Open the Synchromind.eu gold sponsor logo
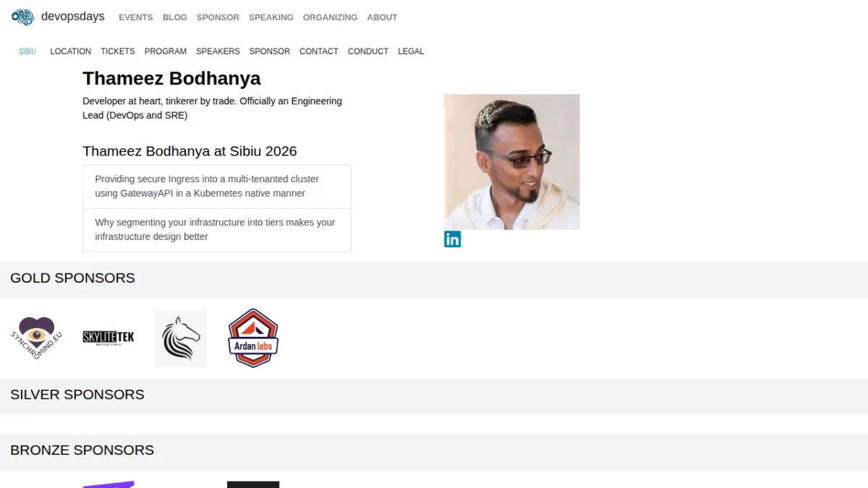The image size is (868, 488). pos(36,338)
